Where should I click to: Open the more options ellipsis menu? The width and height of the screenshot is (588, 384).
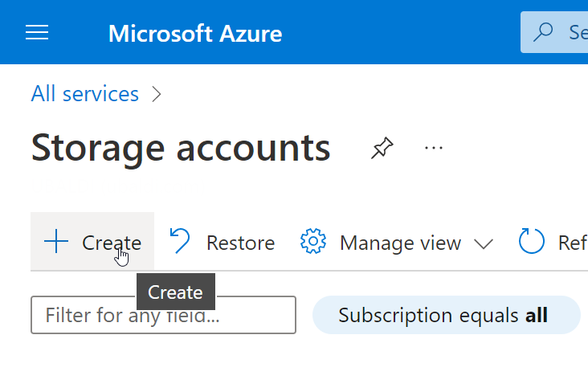434,148
